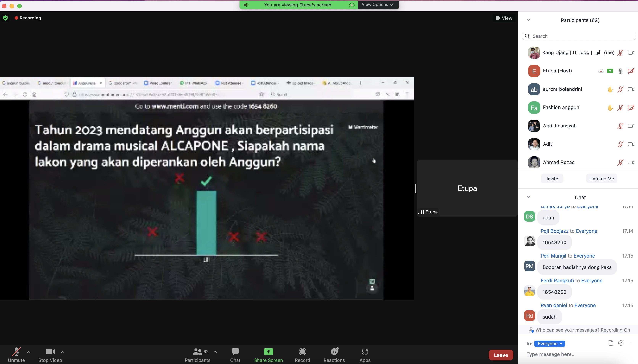This screenshot has height=364, width=638.
Task: Open the Everyone recipient dropdown
Action: tap(549, 344)
